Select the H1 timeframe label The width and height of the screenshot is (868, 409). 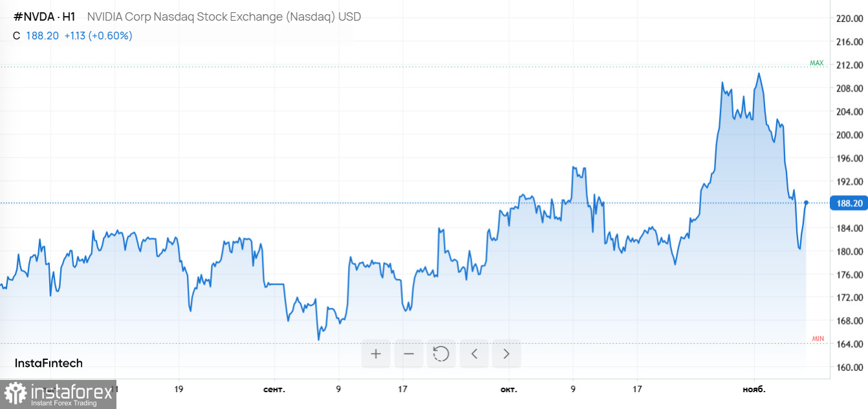click(x=69, y=17)
